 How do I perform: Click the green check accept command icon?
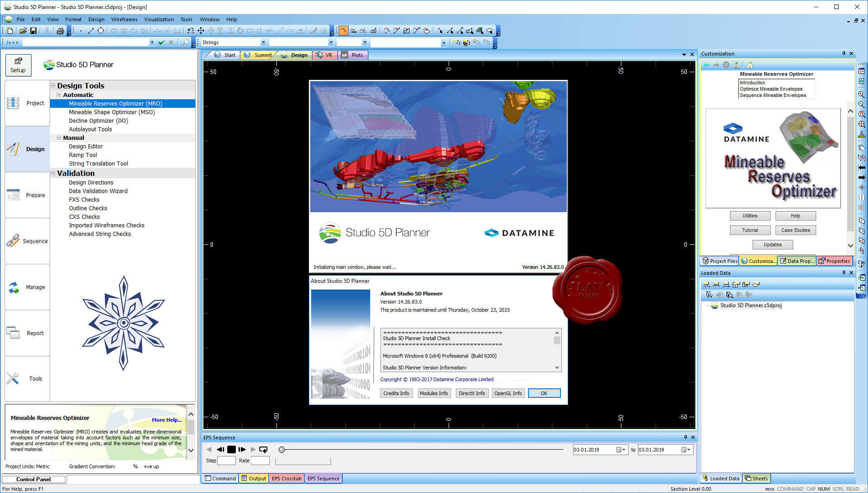[x=161, y=42]
